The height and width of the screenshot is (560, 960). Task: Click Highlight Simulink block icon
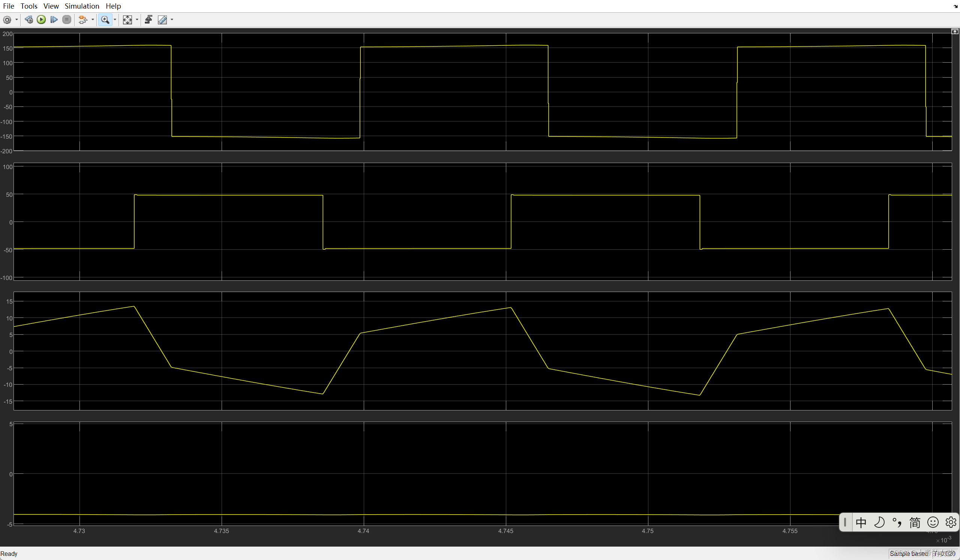82,20
